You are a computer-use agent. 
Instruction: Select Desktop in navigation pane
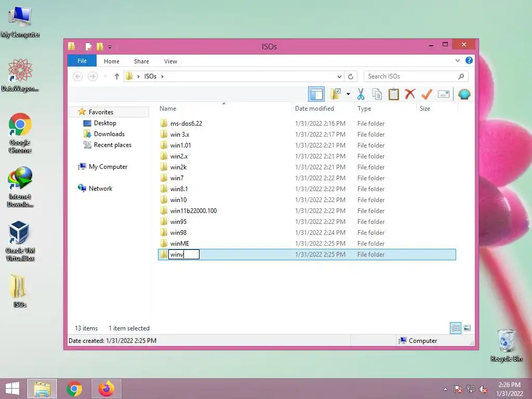[x=105, y=123]
